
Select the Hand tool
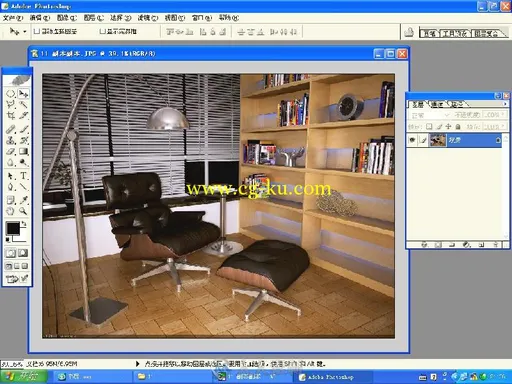[x=11, y=211]
